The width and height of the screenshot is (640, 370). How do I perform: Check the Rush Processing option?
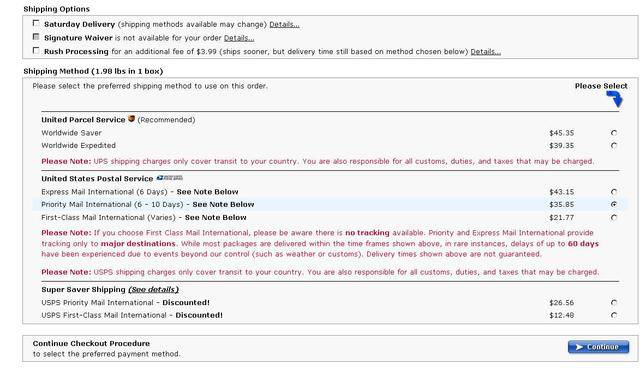pos(36,51)
